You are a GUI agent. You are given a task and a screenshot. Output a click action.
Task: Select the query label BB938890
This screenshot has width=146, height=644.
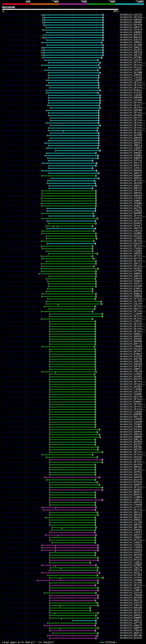[8, 8]
